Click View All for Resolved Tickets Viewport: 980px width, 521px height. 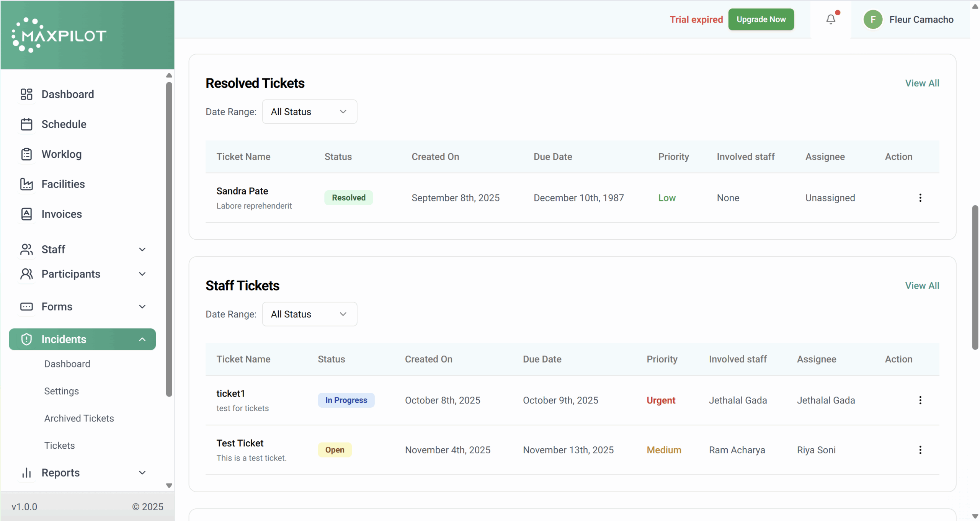[921, 83]
